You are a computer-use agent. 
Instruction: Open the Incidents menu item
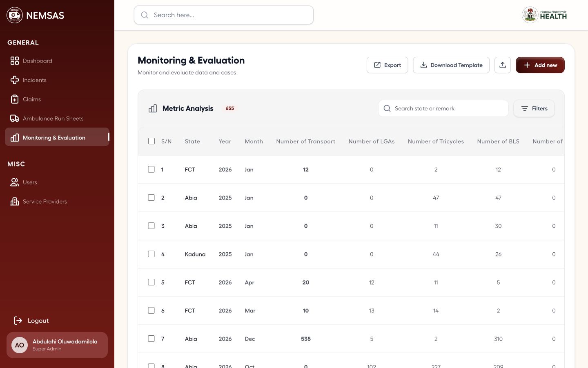(x=57, y=80)
